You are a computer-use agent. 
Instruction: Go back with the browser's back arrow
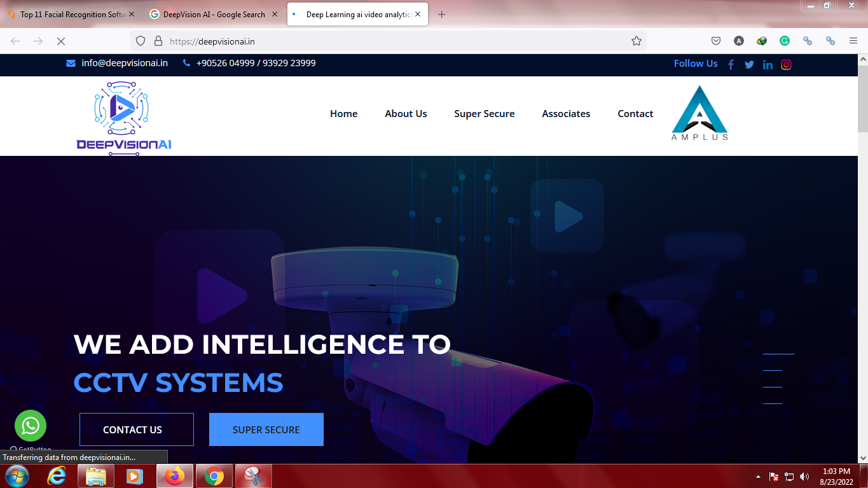pyautogui.click(x=15, y=41)
